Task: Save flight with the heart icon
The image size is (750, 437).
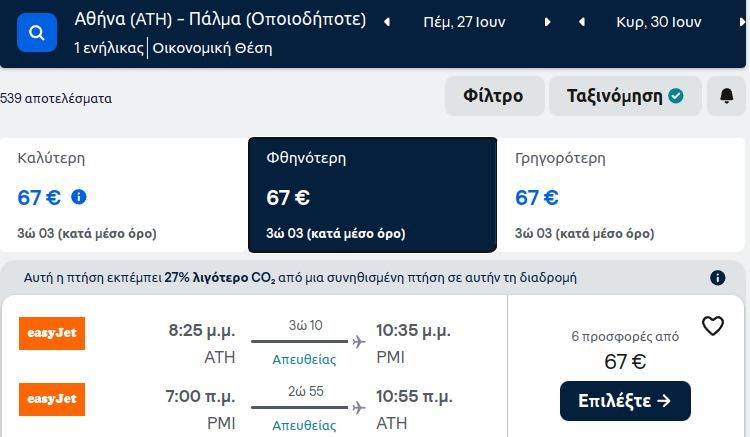Action: pos(713,326)
